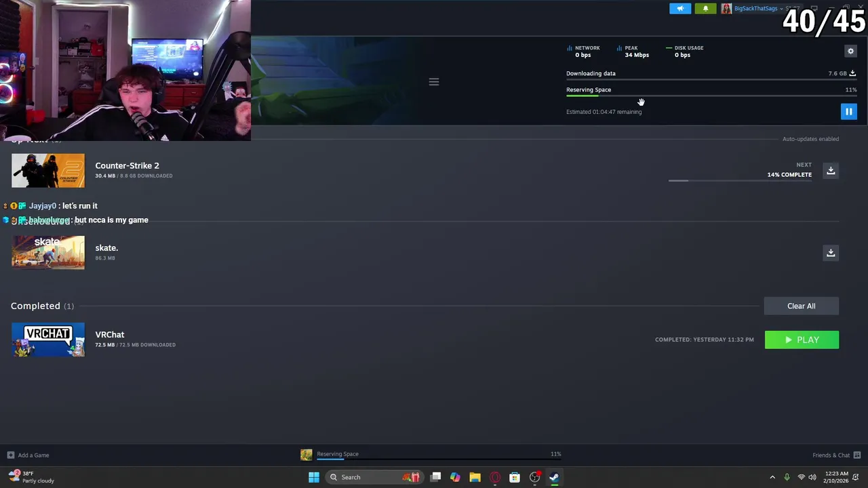Viewport: 868px width, 488px height.
Task: Open the Windows Start menu
Action: 313,477
